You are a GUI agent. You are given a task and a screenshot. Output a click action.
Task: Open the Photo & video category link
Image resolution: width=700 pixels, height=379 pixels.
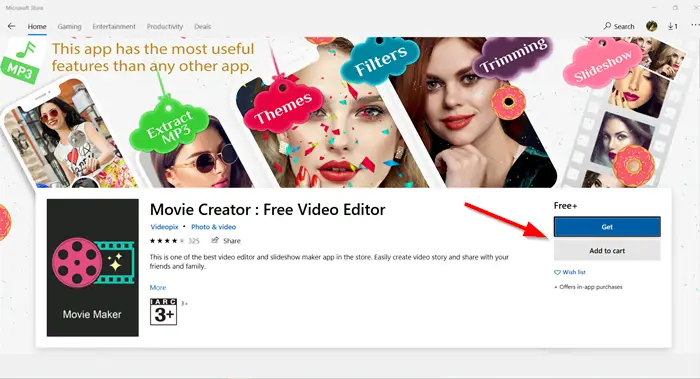point(213,227)
